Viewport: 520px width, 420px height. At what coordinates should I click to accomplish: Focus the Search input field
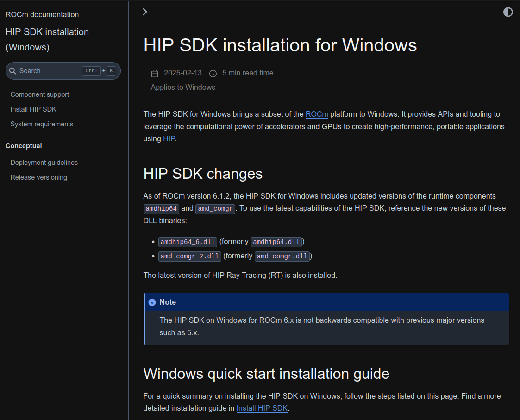(x=63, y=71)
